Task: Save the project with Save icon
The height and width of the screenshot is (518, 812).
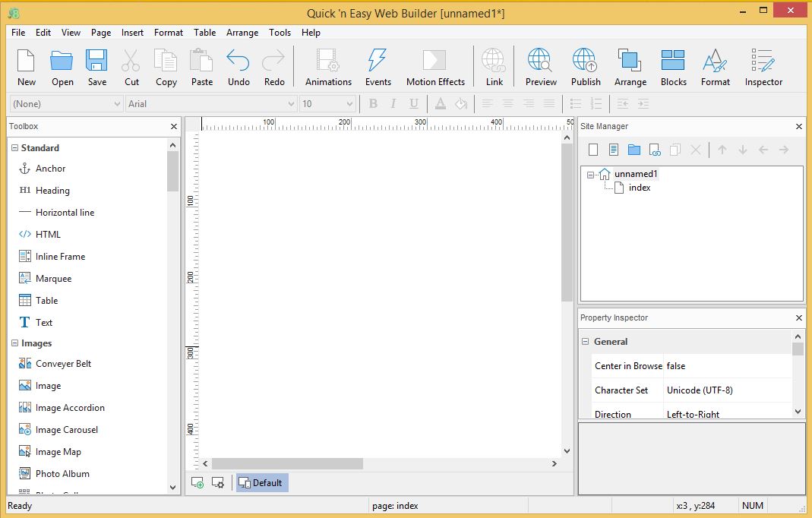Action: [x=96, y=68]
